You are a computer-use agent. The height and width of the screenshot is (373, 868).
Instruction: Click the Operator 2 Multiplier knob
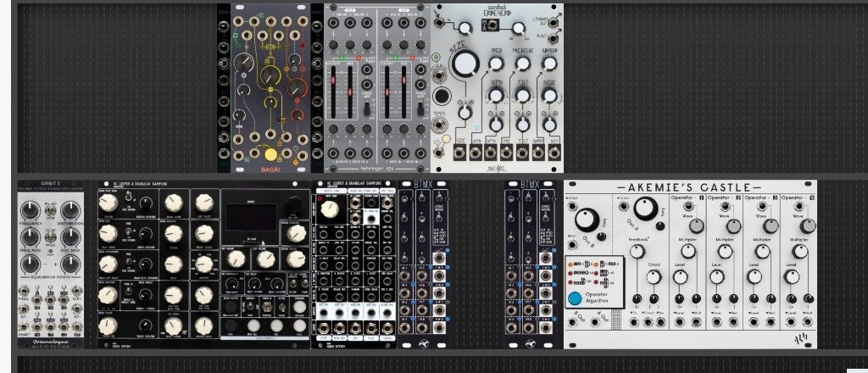pos(726,251)
